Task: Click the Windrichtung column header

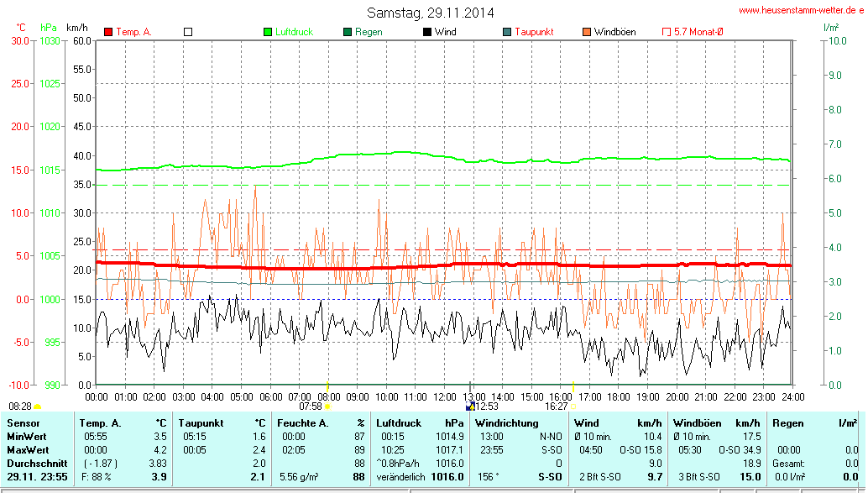Action: coord(506,423)
